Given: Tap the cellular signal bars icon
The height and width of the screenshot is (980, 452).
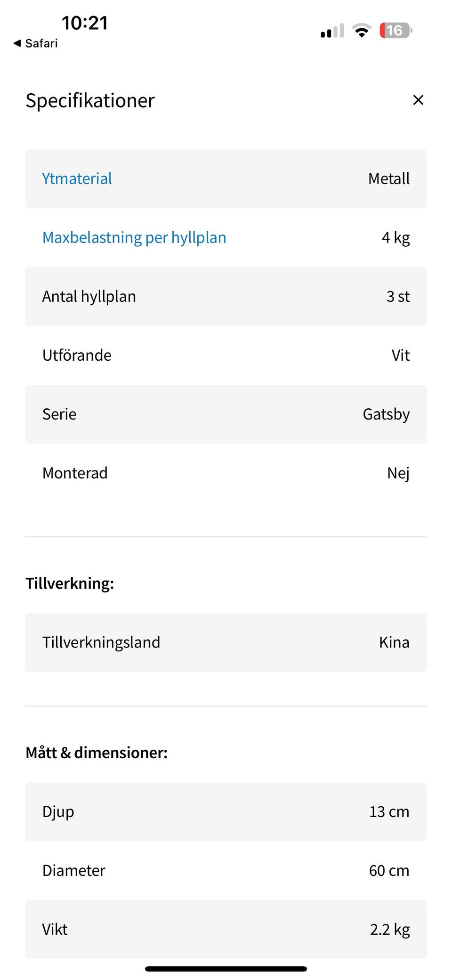Looking at the screenshot, I should click(332, 31).
